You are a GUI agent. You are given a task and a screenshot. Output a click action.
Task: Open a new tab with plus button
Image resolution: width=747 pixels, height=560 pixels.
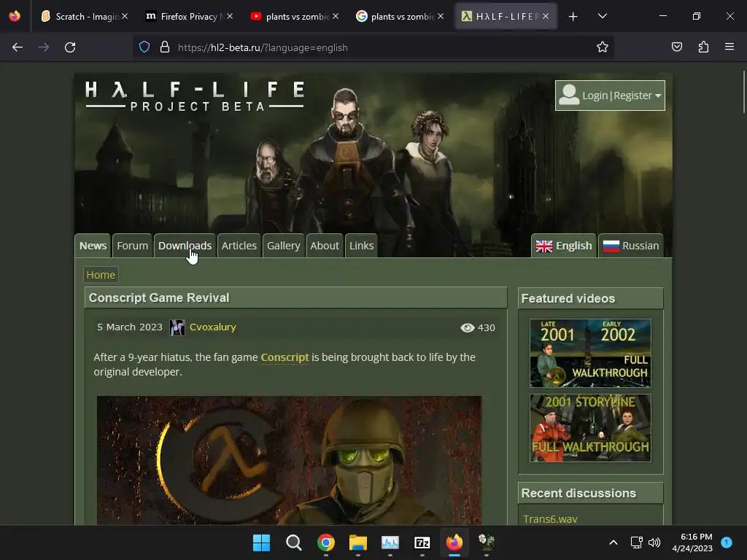573,17
